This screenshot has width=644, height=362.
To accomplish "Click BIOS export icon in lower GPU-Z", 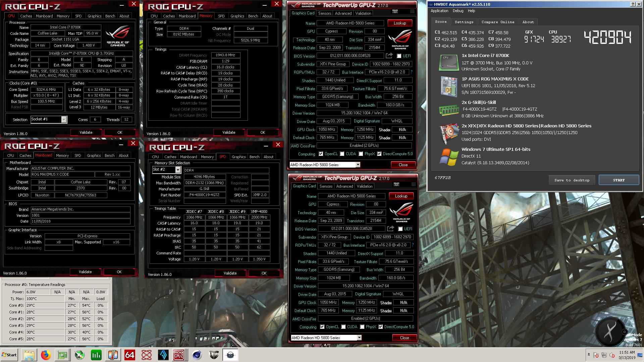I will pos(390,229).
